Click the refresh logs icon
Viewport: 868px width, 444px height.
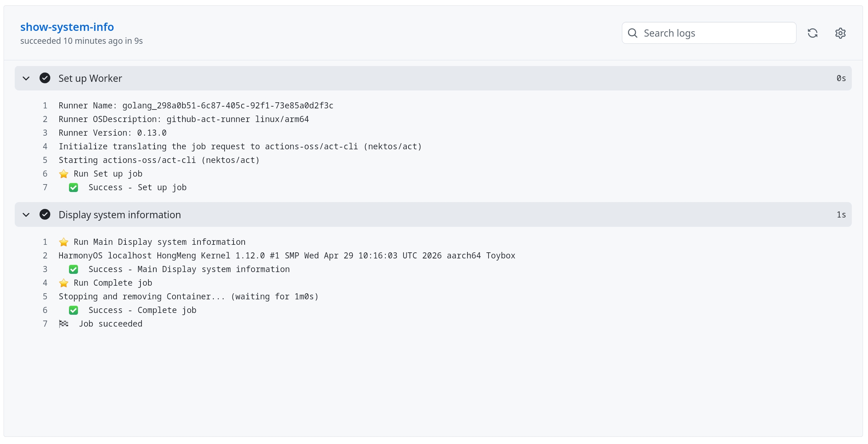[813, 33]
